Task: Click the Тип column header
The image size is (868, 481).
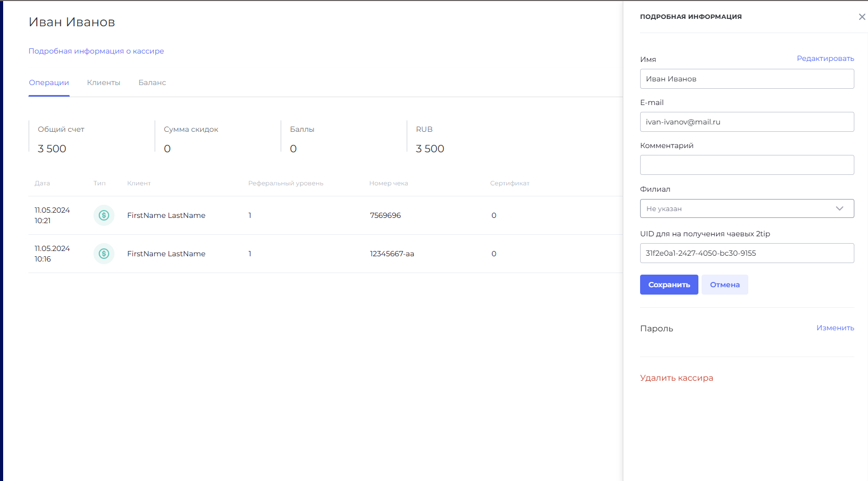Action: pos(99,183)
